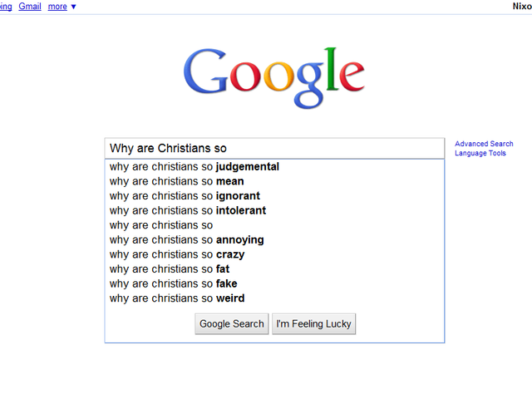Viewport: 532px width, 399px height.
Task: Select suggestion ending in 'mean'
Action: click(x=274, y=181)
